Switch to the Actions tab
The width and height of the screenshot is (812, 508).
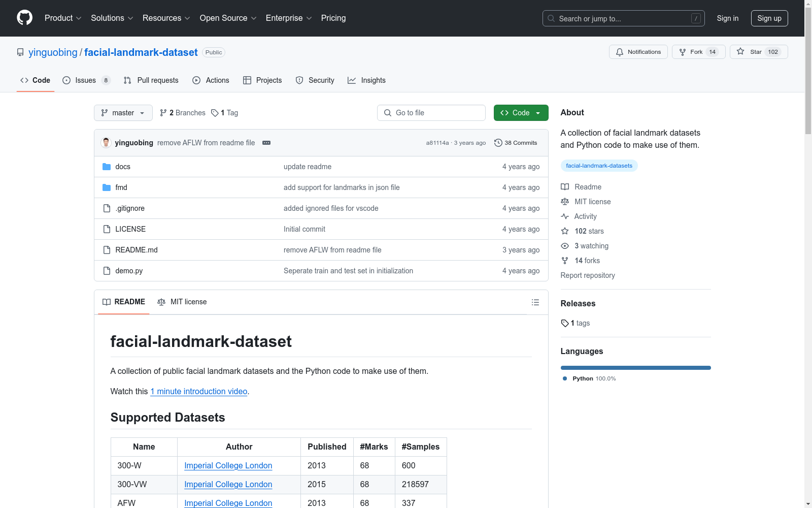211,80
